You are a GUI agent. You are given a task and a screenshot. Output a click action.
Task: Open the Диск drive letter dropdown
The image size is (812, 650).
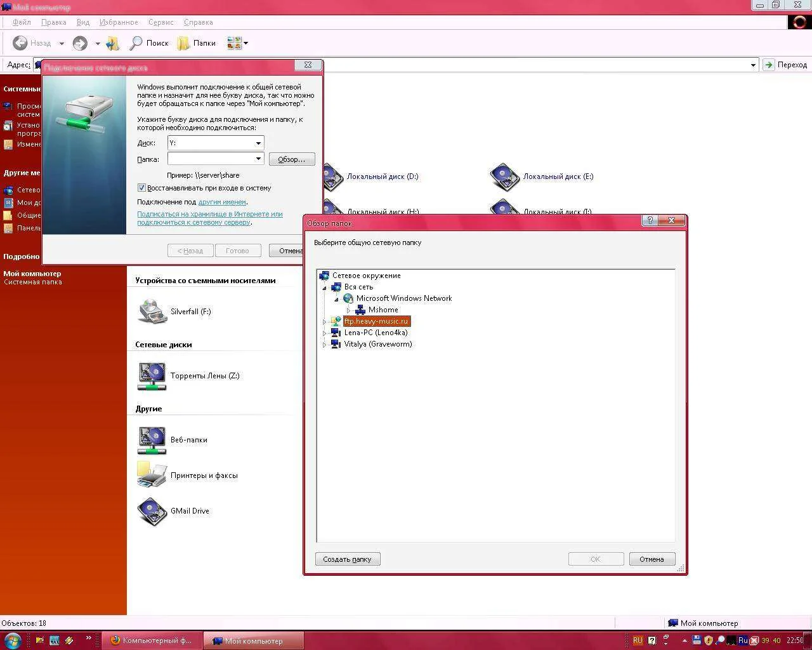pos(258,143)
